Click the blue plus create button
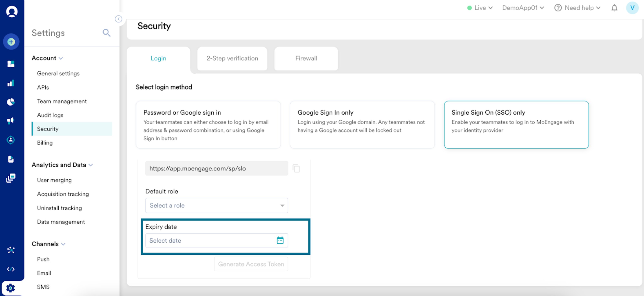This screenshot has width=644, height=296. (11, 42)
